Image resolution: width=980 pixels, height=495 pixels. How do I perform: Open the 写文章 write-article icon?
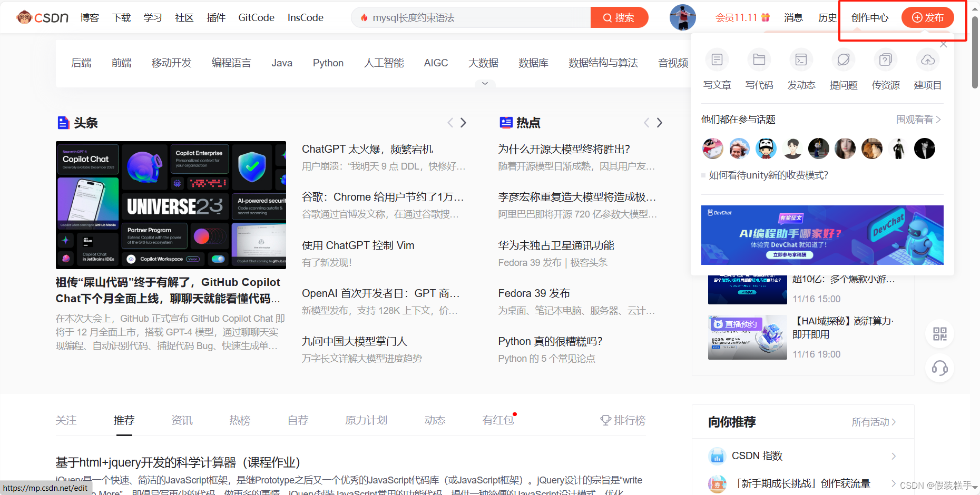pos(717,60)
